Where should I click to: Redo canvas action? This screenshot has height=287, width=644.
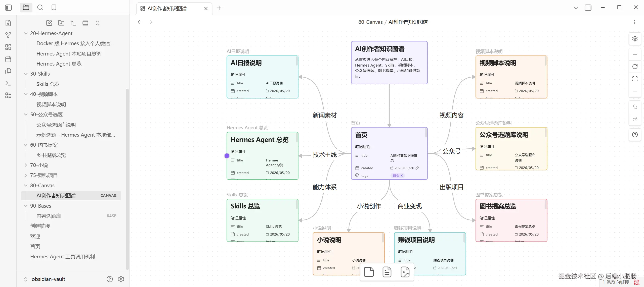click(635, 119)
